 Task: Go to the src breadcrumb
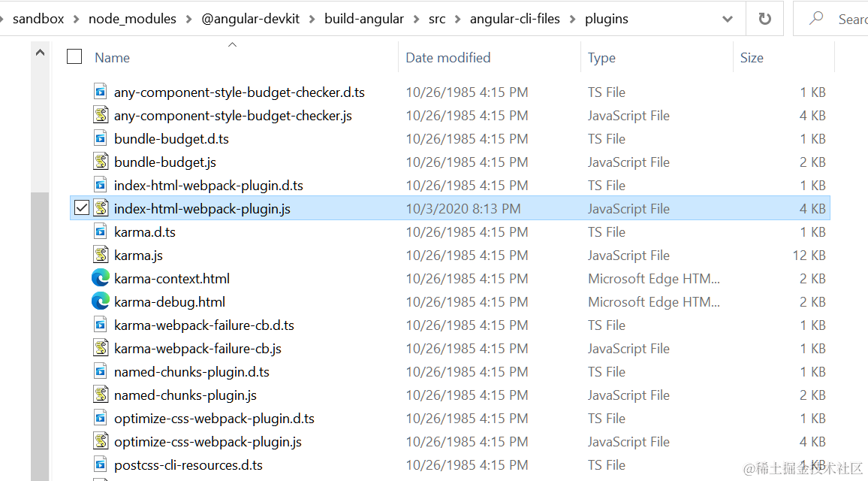point(437,19)
